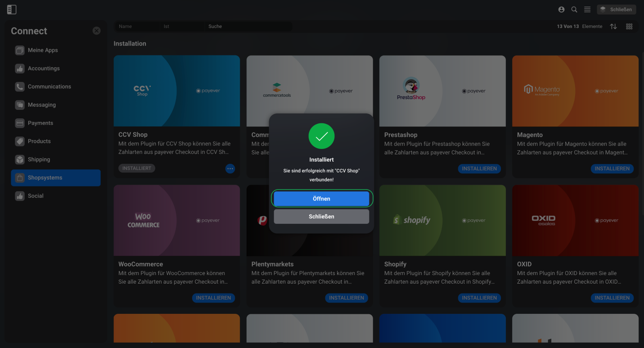Screen dimensions: 644x348
Task: Open Communications category
Action: [x=56, y=87]
